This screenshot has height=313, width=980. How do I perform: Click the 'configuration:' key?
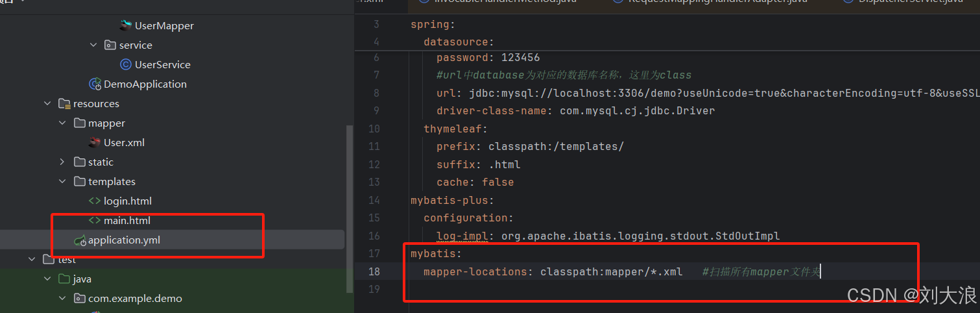(468, 218)
